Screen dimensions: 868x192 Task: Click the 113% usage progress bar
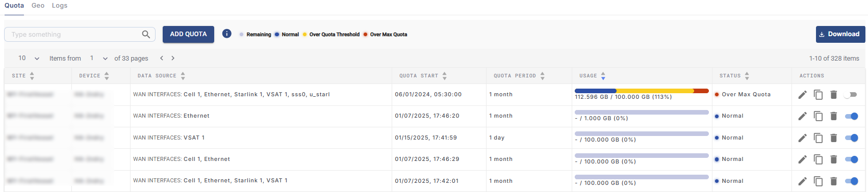click(x=642, y=91)
